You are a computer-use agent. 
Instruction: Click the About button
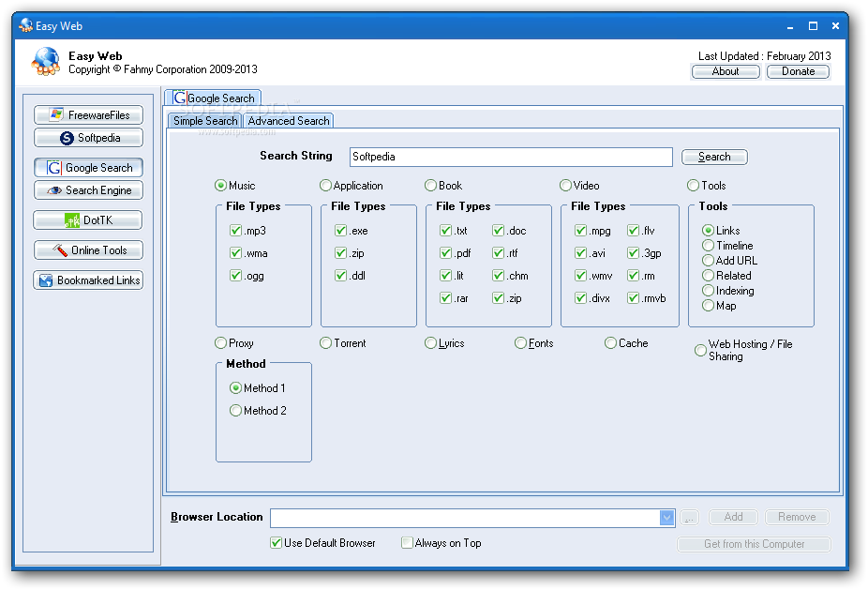coord(726,71)
